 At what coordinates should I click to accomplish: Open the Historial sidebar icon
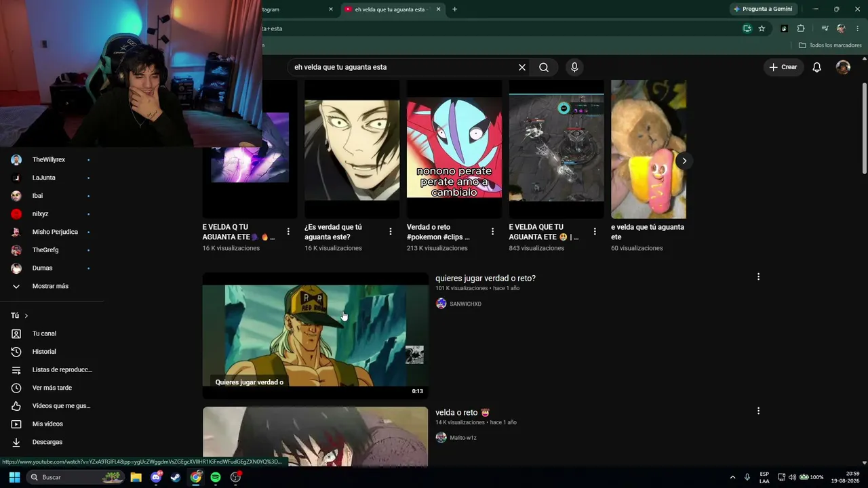[x=16, y=352]
